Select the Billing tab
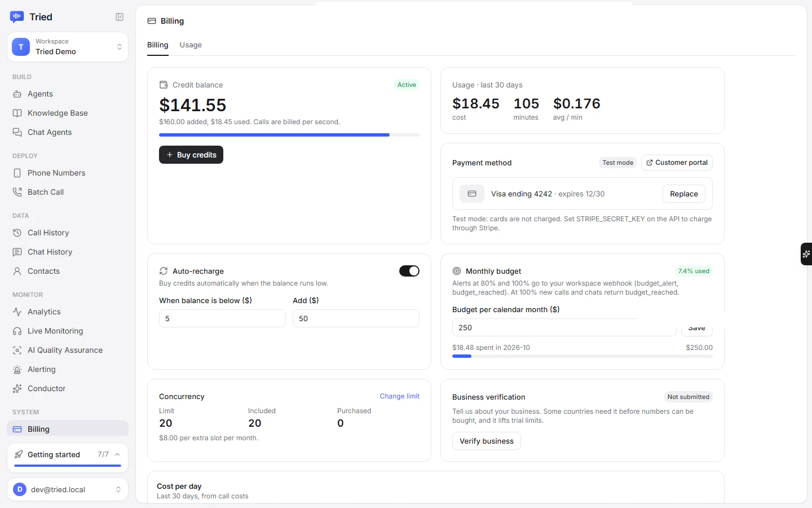 [158, 45]
